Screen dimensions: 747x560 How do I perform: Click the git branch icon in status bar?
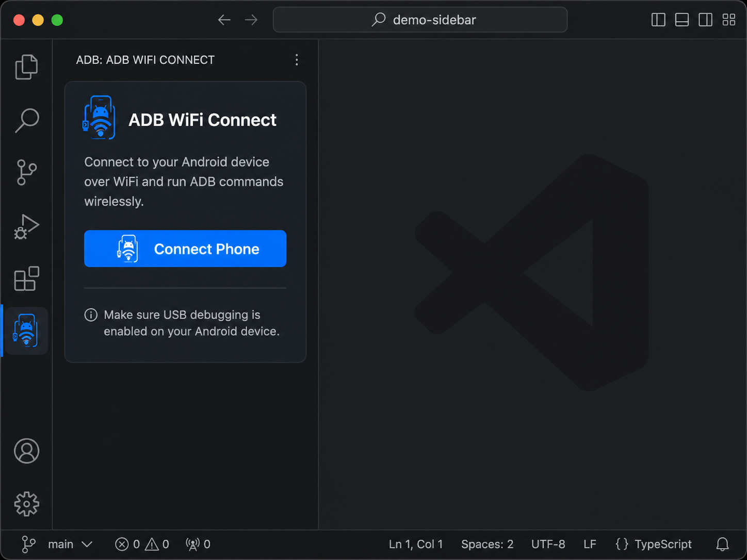(29, 544)
